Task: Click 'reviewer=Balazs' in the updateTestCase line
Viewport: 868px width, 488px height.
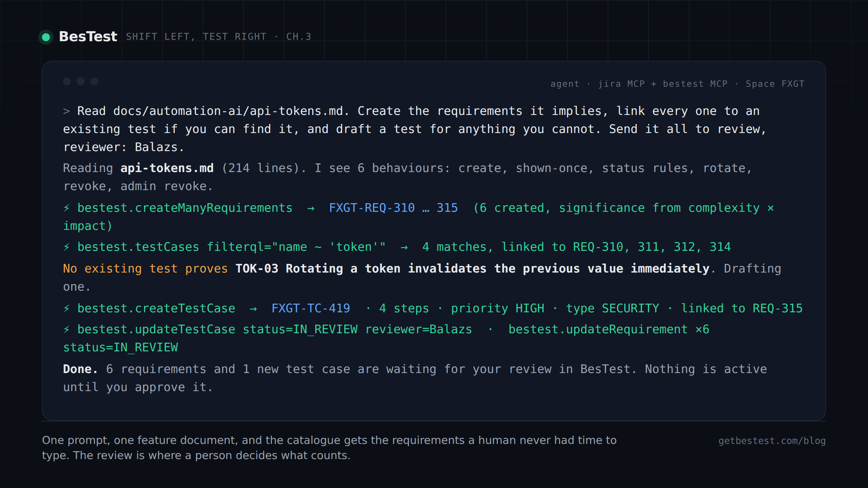Action: 418,329
